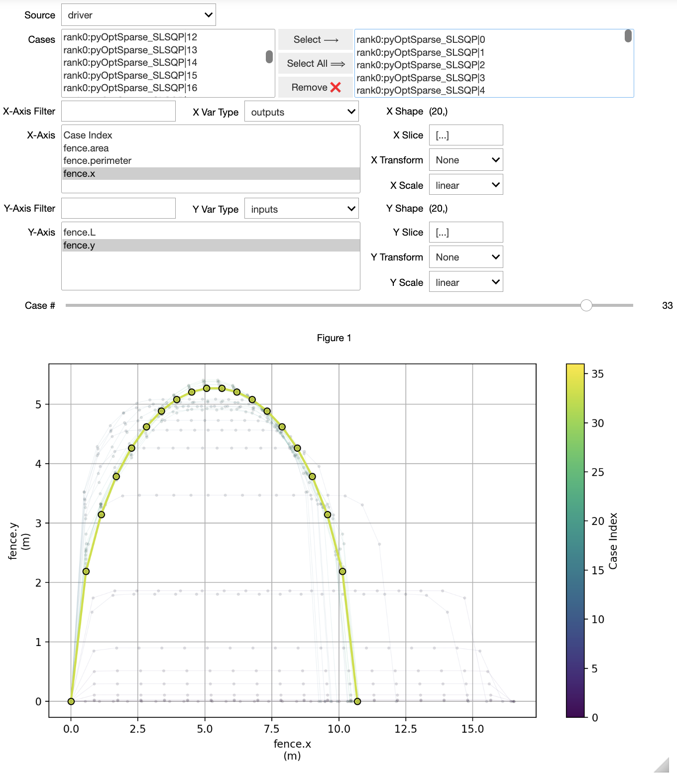Click the figure resize handle triangle
The image size is (677, 784).
pos(662,765)
